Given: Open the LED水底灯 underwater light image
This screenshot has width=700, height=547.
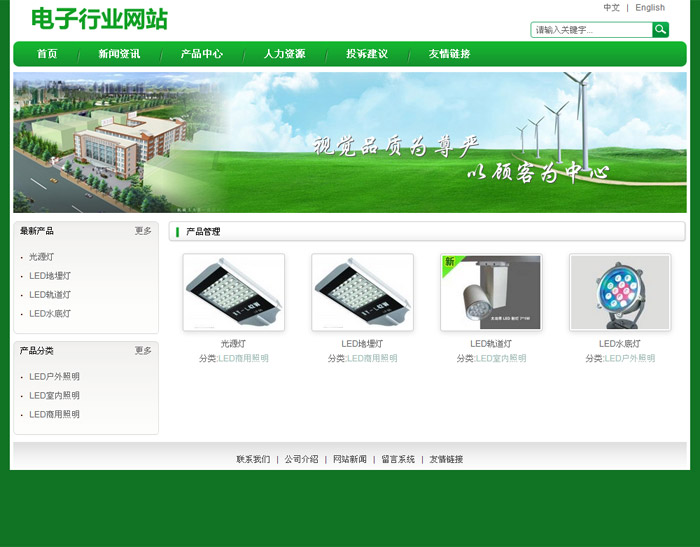Looking at the screenshot, I should point(620,292).
